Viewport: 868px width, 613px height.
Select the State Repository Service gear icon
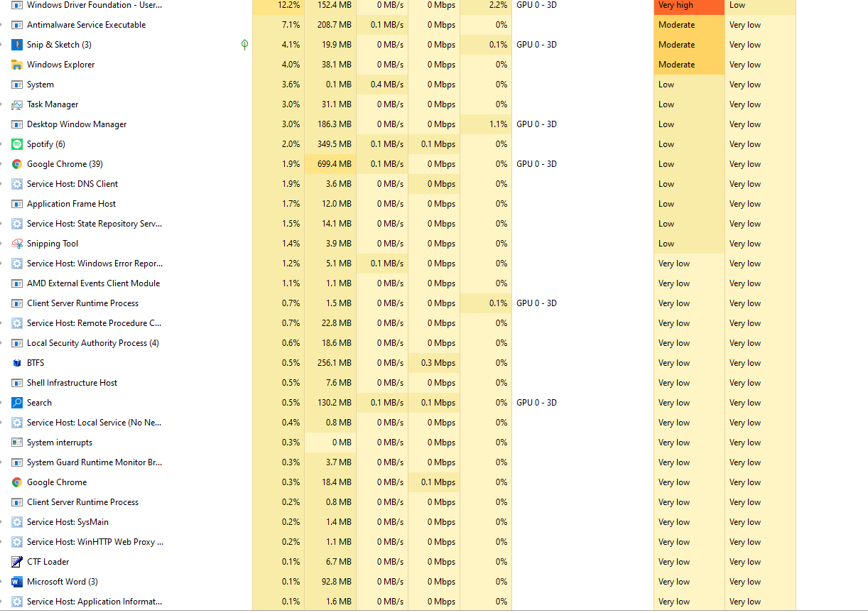tap(17, 224)
